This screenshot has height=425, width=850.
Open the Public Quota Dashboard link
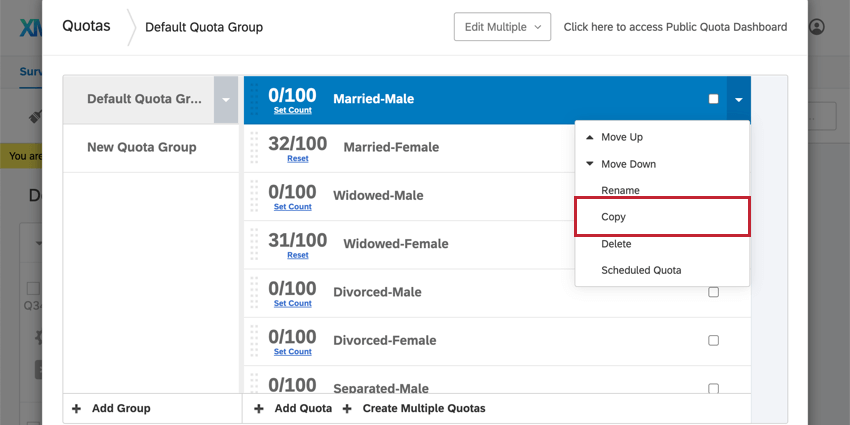pos(675,27)
